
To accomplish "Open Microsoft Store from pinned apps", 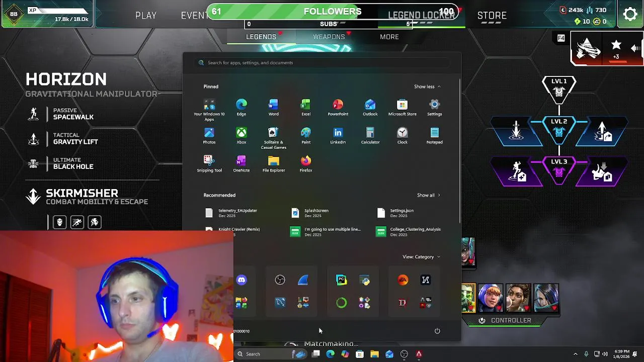I will pyautogui.click(x=402, y=107).
